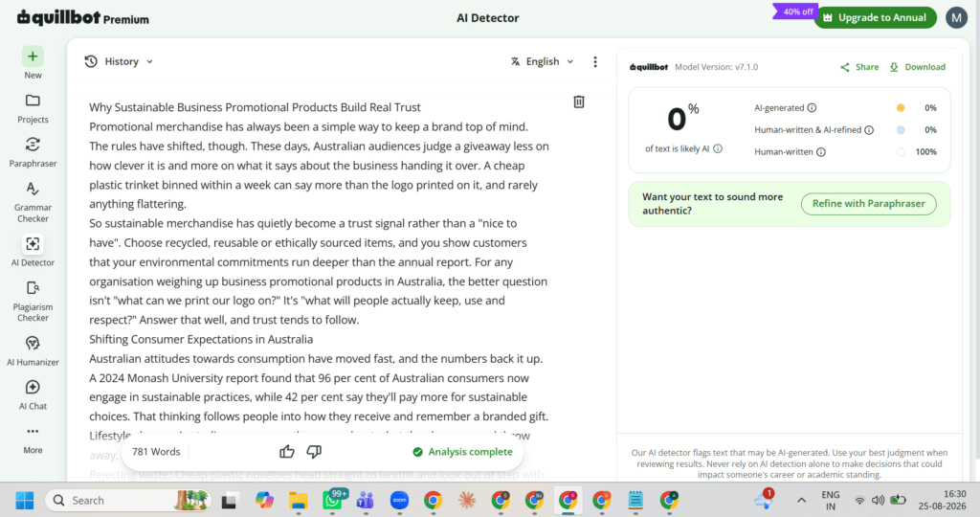Screen dimensions: 980x517
Task: Click heading 'Shifting Consumer Expectations in Australia'
Action: click(201, 340)
